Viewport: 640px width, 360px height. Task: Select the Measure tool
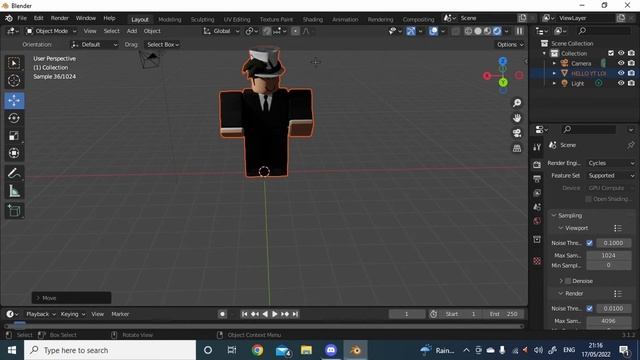(14, 191)
